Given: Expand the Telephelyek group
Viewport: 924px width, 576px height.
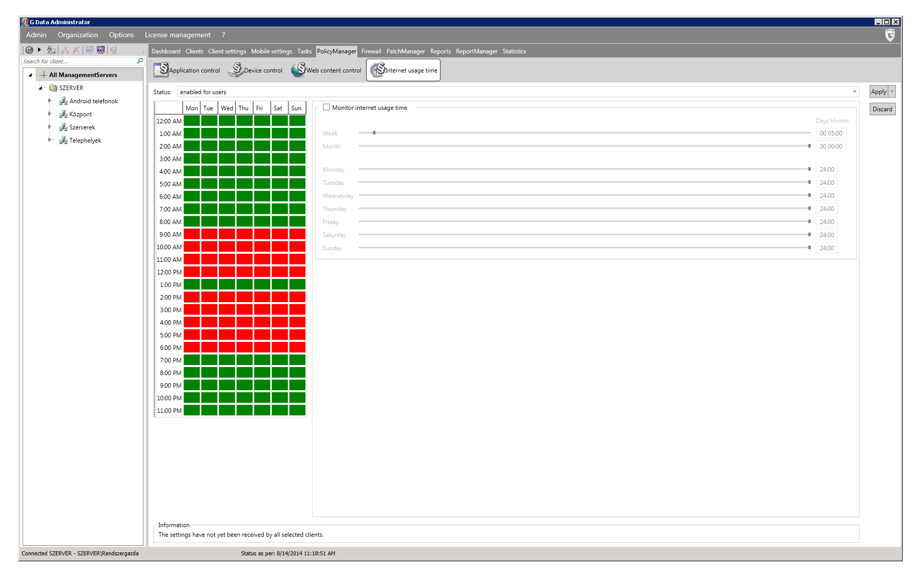Looking at the screenshot, I should coord(50,140).
